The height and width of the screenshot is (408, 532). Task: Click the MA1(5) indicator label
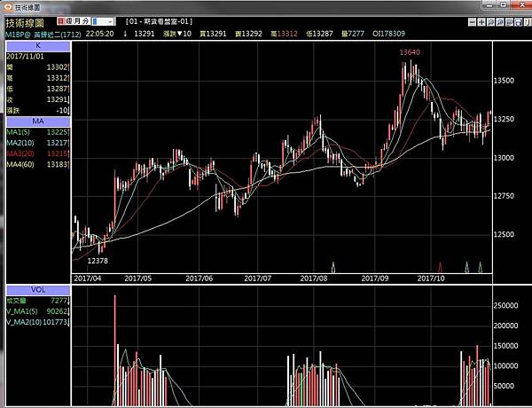pos(19,131)
